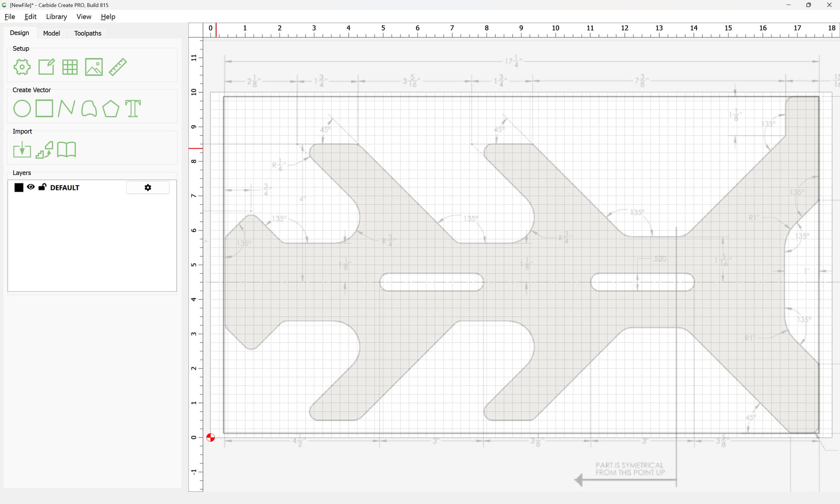The height and width of the screenshot is (504, 840).
Task: Select the Text creation tool
Action: point(133,108)
